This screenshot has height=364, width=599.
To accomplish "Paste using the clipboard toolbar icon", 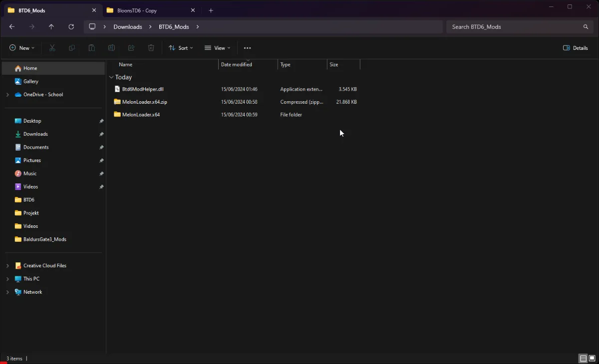I will point(91,47).
